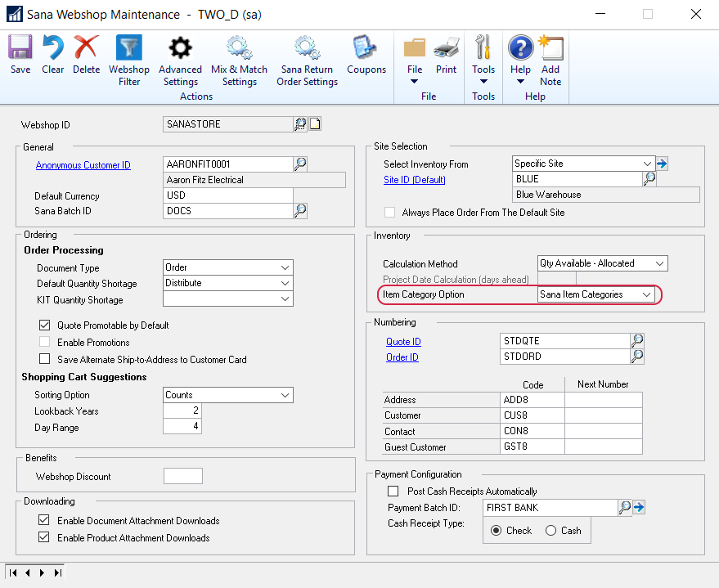719x588 pixels.
Task: Click the Webshop Discount field
Action: click(183, 476)
